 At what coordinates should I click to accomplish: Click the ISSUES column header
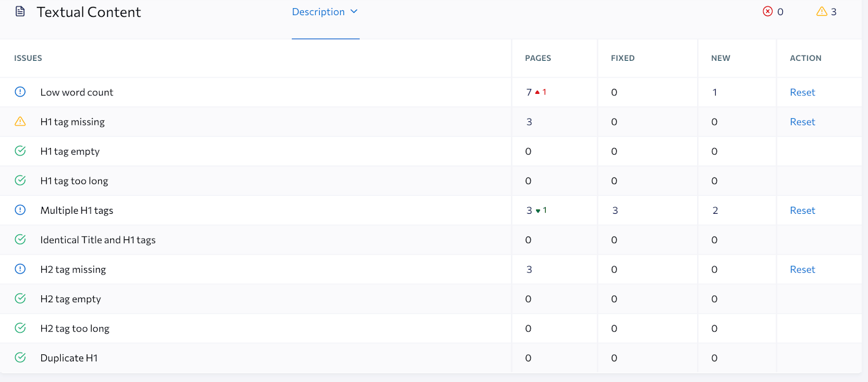[x=28, y=58]
